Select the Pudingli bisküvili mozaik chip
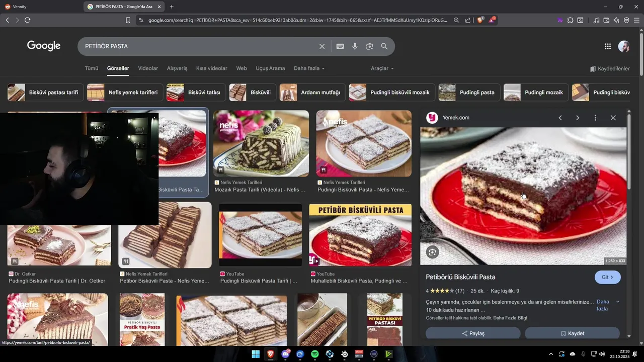This screenshot has height=362, width=644. pyautogui.click(x=392, y=93)
